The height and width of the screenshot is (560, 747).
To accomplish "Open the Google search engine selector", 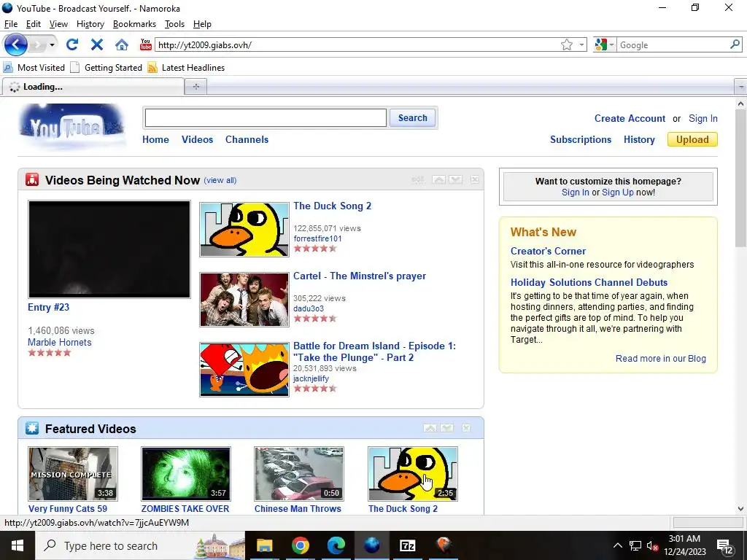I will coord(605,44).
